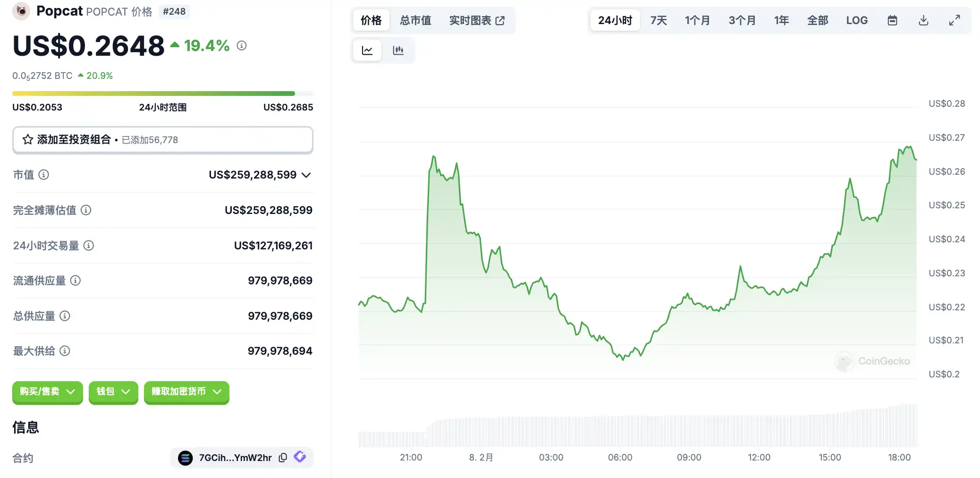Expand the market cap value chevron

[x=306, y=175]
